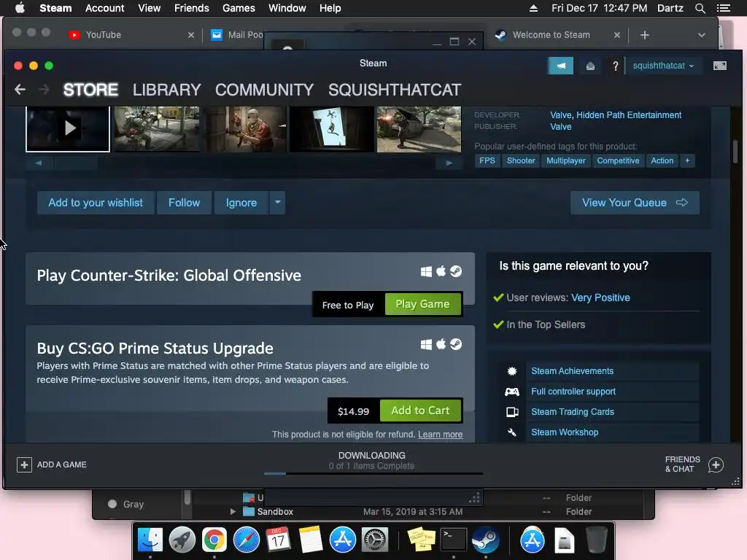The image size is (747, 560).
Task: Click the Ignore button
Action: coord(241,203)
